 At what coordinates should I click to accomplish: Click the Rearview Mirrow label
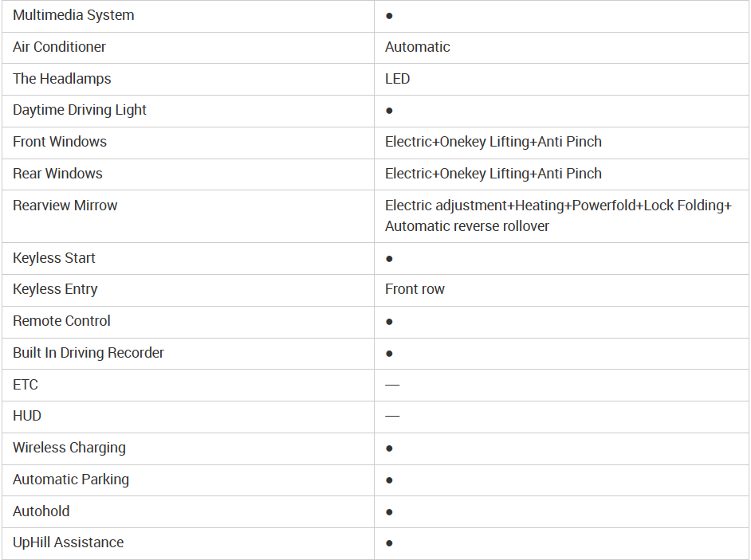pos(65,206)
